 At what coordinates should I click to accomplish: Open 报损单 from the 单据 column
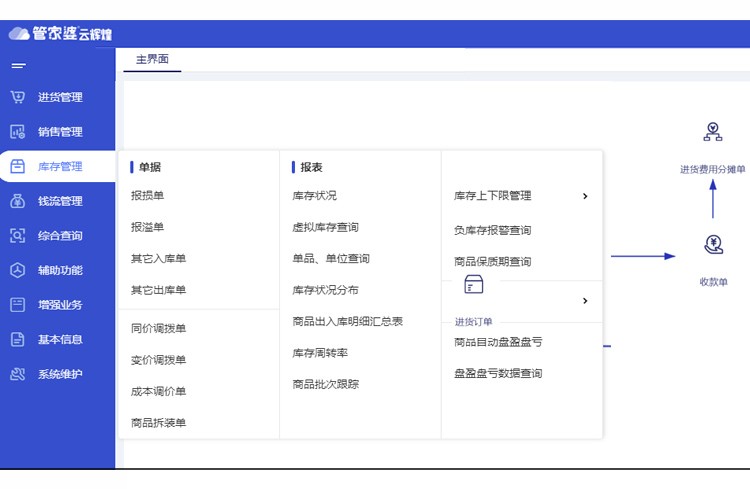point(147,196)
